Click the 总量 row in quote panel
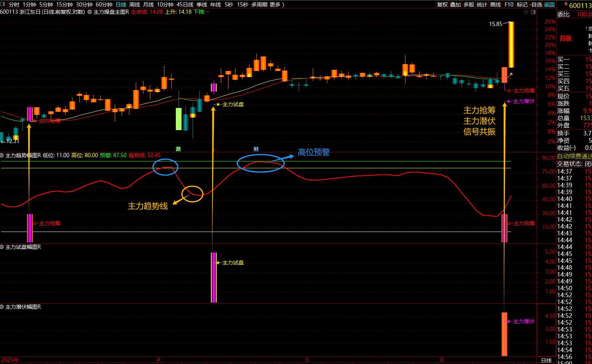This screenshot has height=364, width=592. 574,118
